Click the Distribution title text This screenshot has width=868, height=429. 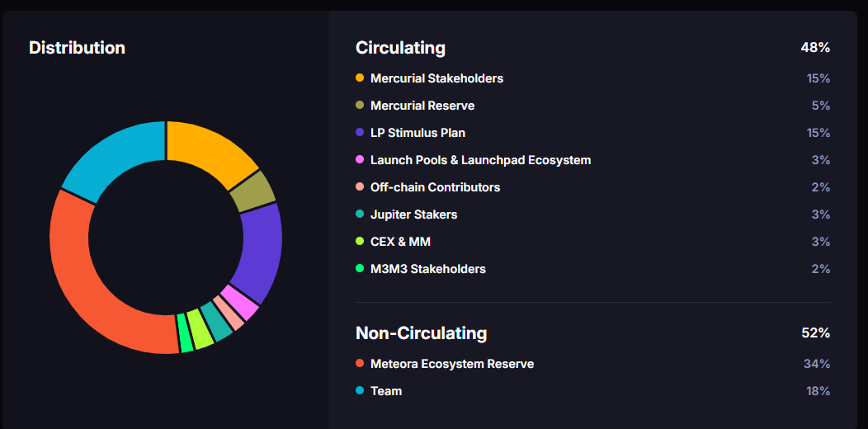click(77, 48)
